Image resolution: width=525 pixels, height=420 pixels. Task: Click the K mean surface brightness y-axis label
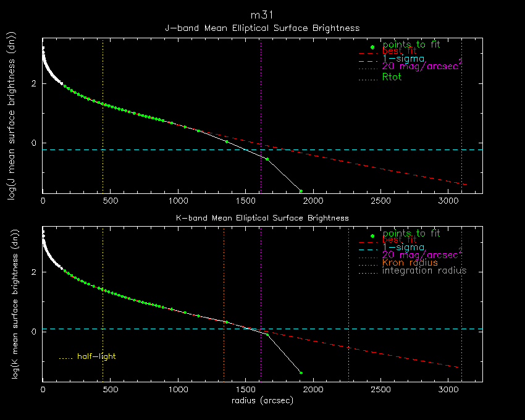point(10,305)
